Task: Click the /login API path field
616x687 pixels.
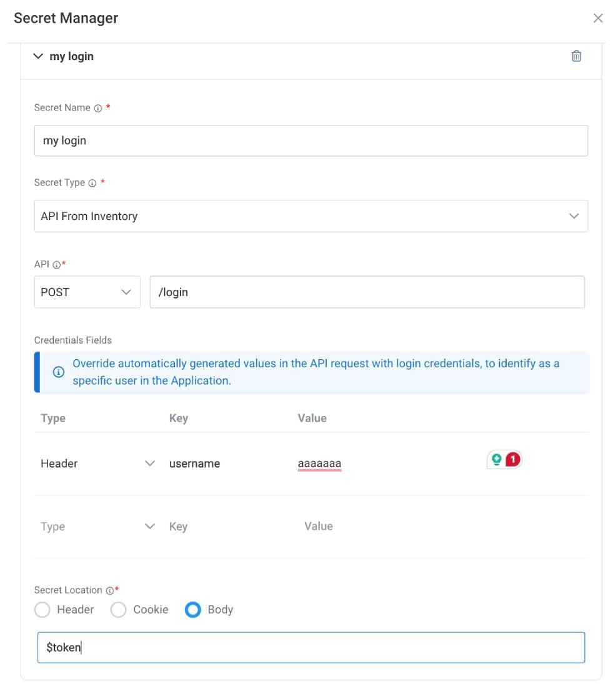Action: [x=367, y=292]
